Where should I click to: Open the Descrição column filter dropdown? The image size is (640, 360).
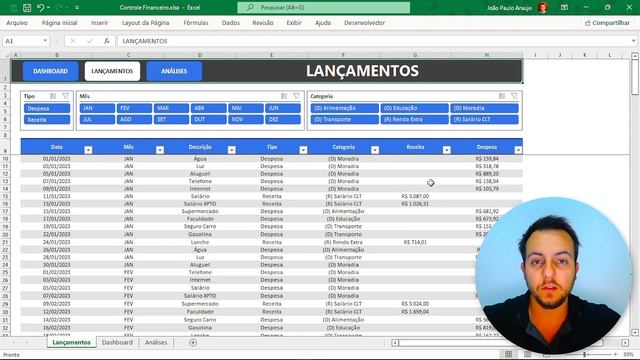(231, 150)
